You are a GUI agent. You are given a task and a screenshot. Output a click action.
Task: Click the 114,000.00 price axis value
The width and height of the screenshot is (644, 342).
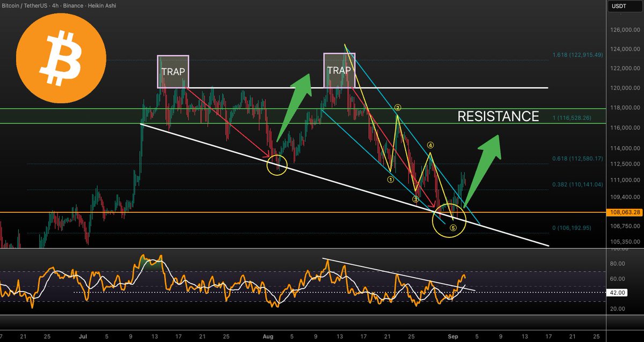pos(626,148)
